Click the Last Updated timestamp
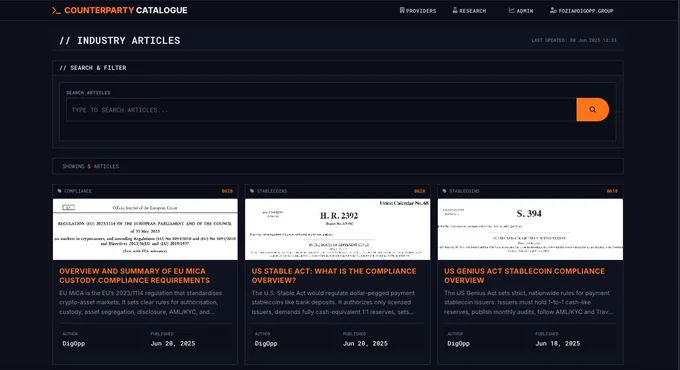The height and width of the screenshot is (370, 680). [574, 40]
